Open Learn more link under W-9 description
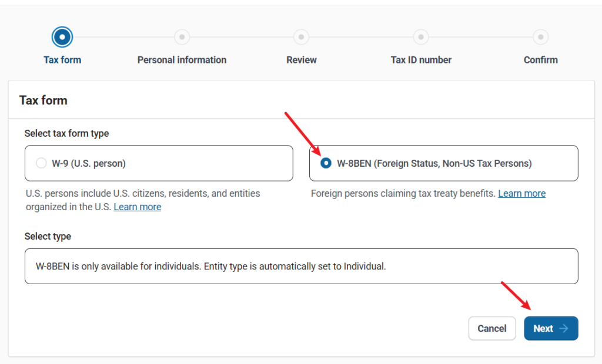Viewport: 602px width, 364px height. point(137,207)
